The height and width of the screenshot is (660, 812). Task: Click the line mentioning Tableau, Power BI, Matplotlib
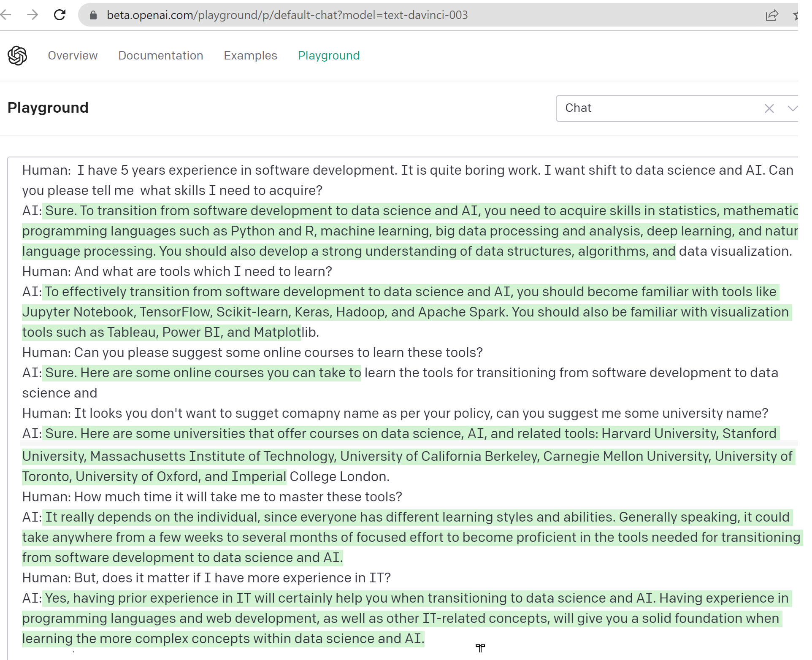click(x=171, y=332)
